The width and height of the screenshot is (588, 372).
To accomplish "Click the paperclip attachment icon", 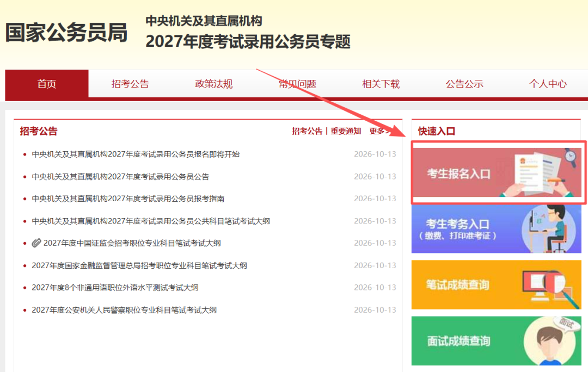I will tap(36, 243).
